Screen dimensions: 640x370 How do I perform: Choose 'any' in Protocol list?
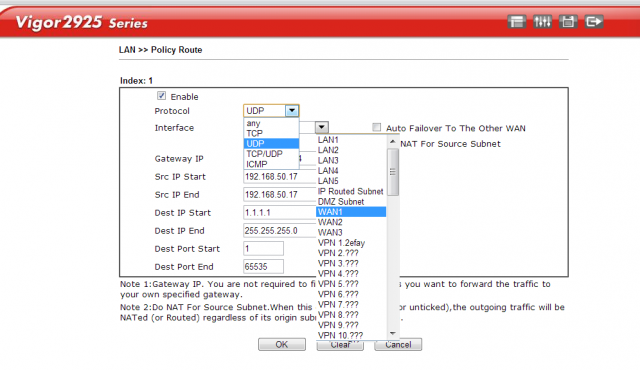[x=271, y=123]
